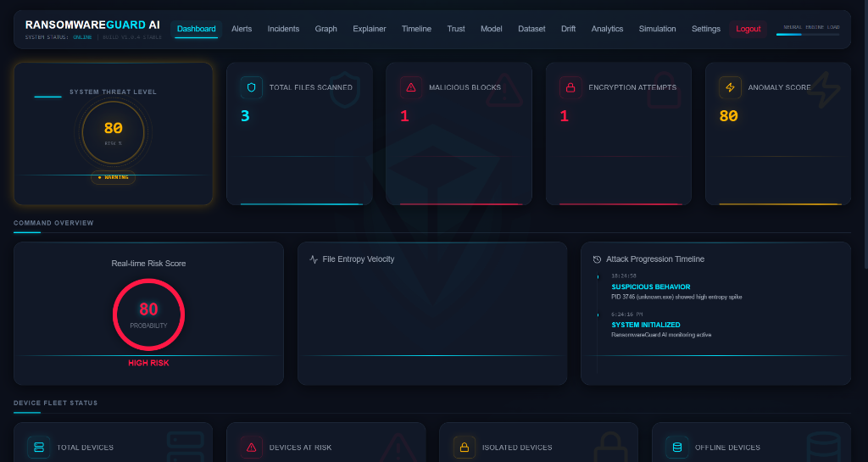Click the RansomwareGuard AI logo
The width and height of the screenshot is (868, 462).
pos(92,25)
